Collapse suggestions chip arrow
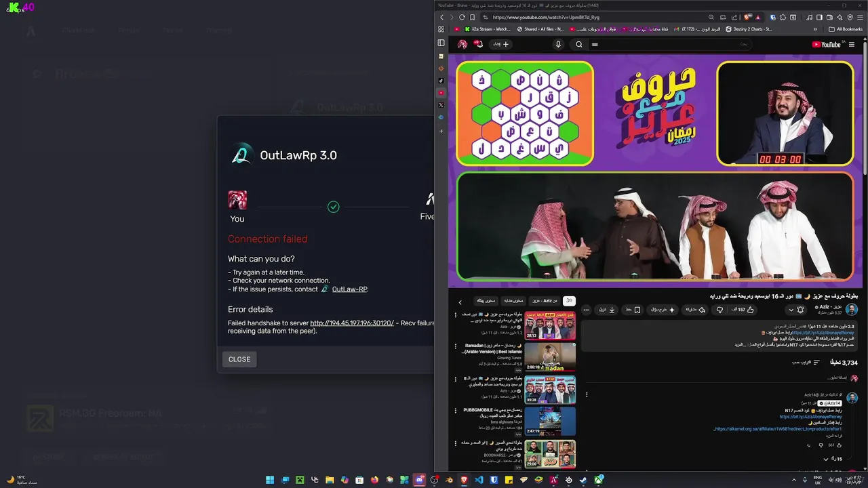 click(460, 302)
